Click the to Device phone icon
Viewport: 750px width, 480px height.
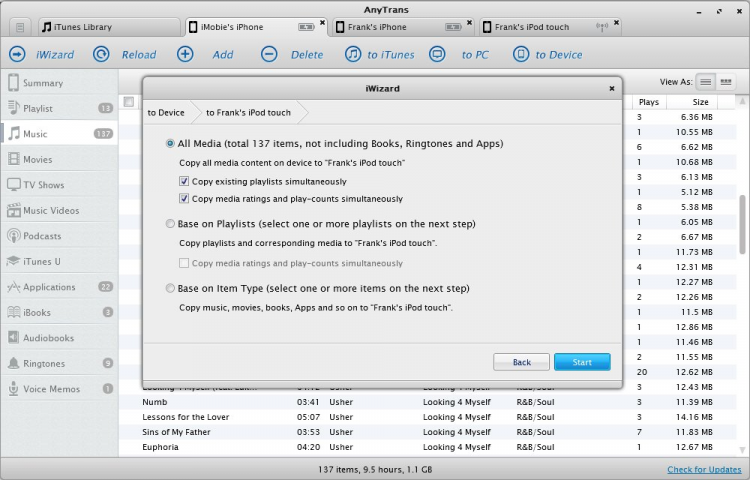click(521, 54)
